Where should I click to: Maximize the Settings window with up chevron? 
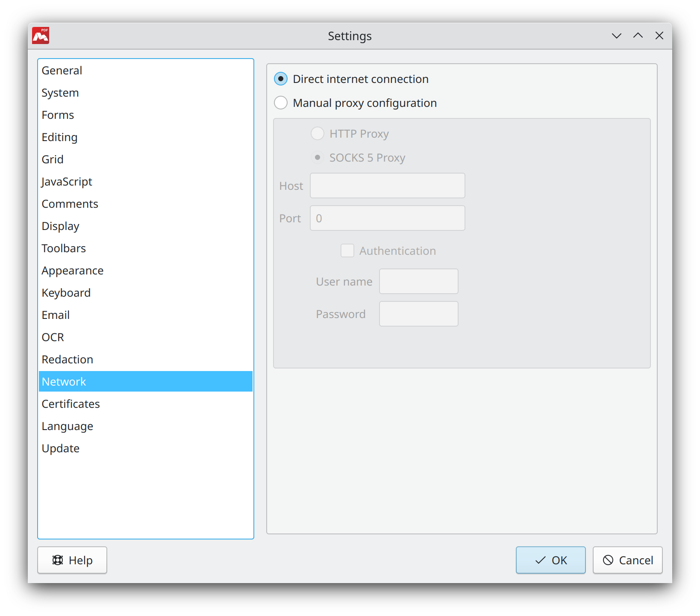click(x=638, y=36)
